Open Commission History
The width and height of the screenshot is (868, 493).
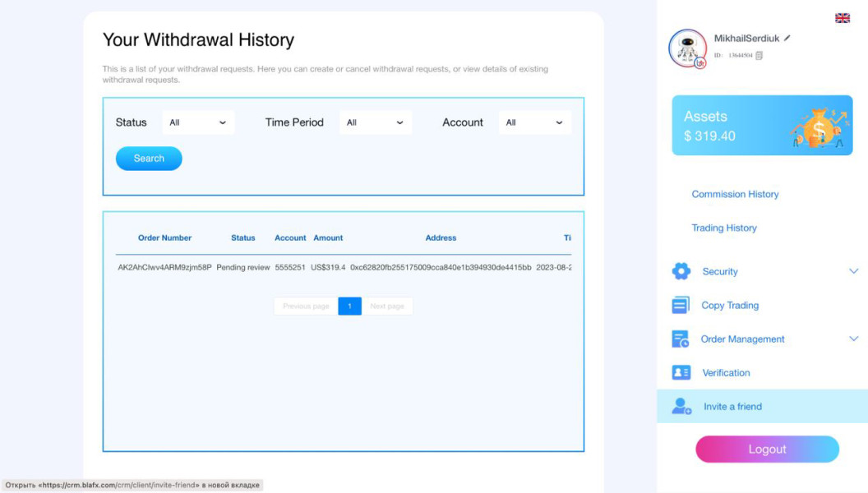tap(735, 194)
